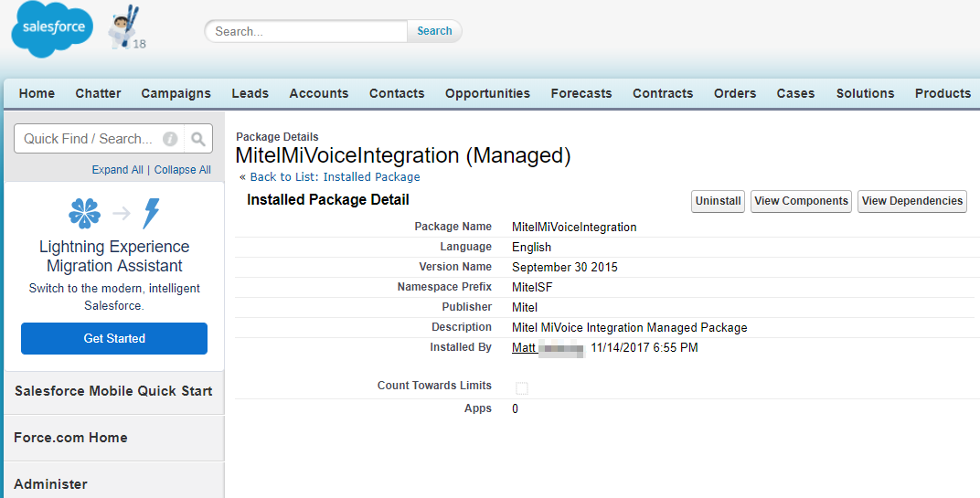
Task: Click the Lightning Experience Migration Assistant heading
Action: pyautogui.click(x=114, y=256)
